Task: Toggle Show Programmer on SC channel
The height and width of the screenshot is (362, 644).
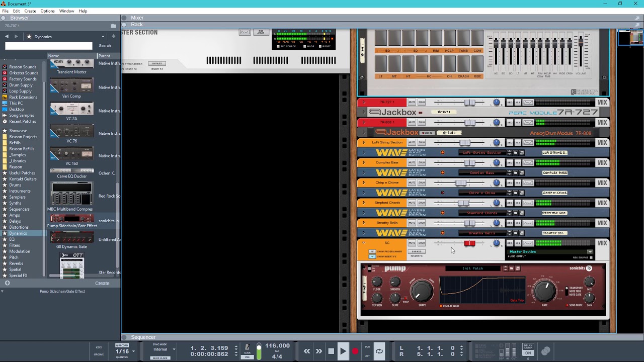Action: click(x=372, y=251)
